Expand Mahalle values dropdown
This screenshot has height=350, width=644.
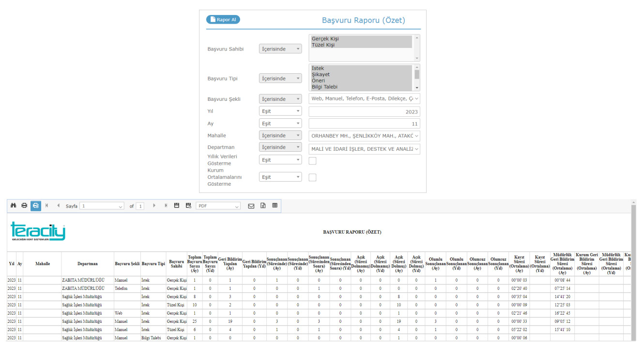coord(364,136)
